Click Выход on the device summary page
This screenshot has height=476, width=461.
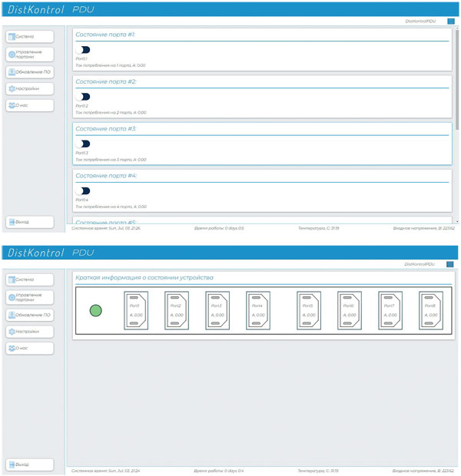tap(30, 464)
